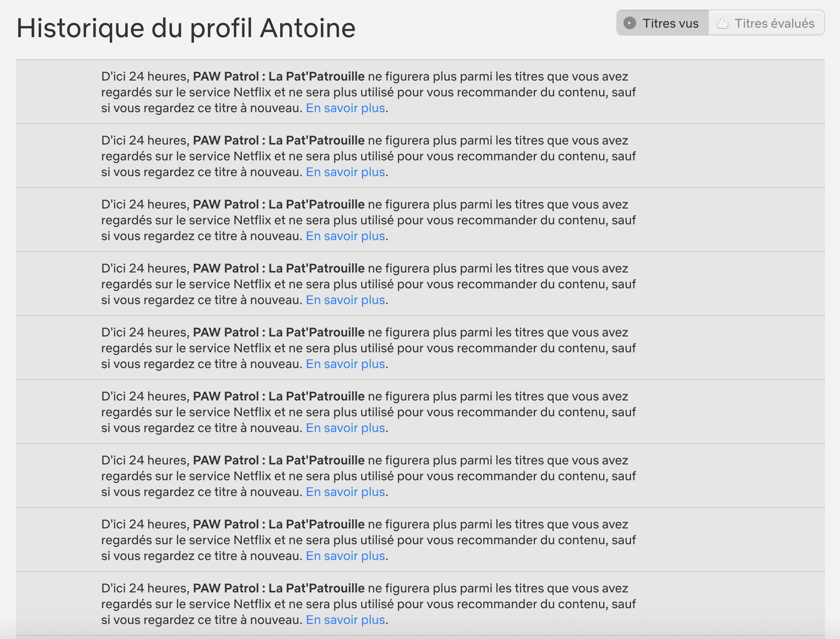This screenshot has height=639, width=840.
Task: Open En savoir plus in the first row
Action: tap(345, 108)
